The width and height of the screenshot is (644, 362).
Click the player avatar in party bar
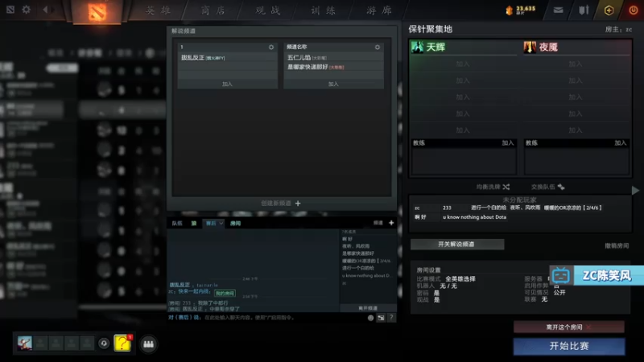(x=25, y=343)
